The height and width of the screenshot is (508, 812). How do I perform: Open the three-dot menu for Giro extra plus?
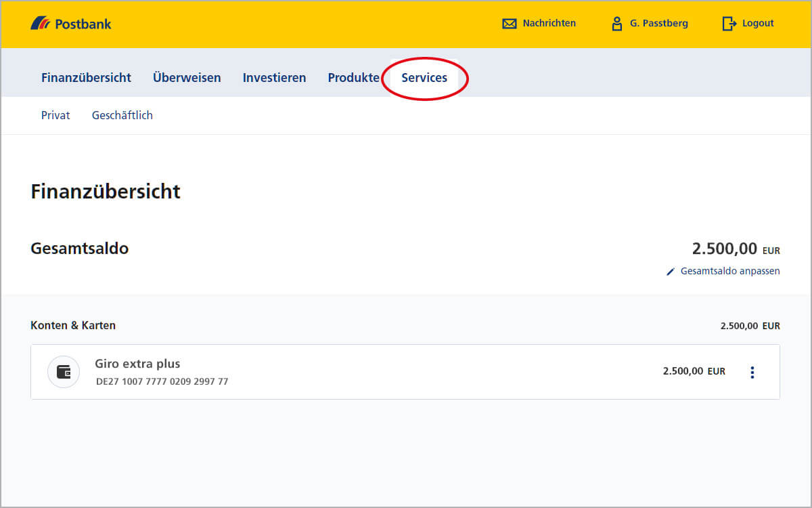(x=752, y=372)
